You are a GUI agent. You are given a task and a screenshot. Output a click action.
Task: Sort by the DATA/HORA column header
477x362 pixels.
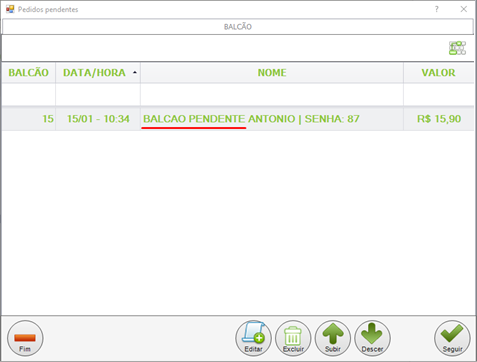tap(98, 73)
